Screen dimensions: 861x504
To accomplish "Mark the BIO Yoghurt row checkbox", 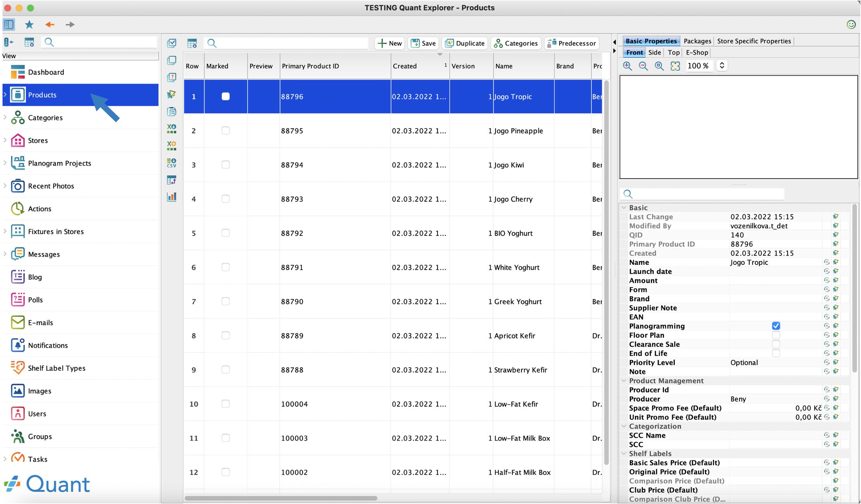I will tap(225, 233).
